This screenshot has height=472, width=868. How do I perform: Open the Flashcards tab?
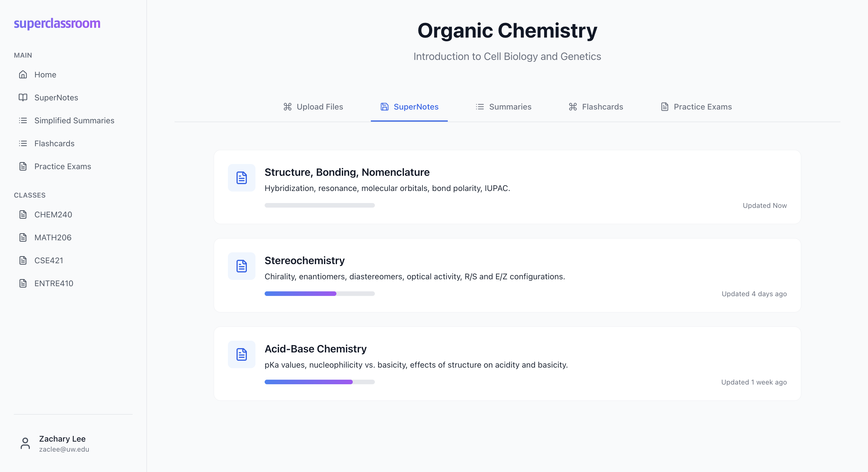(596, 107)
